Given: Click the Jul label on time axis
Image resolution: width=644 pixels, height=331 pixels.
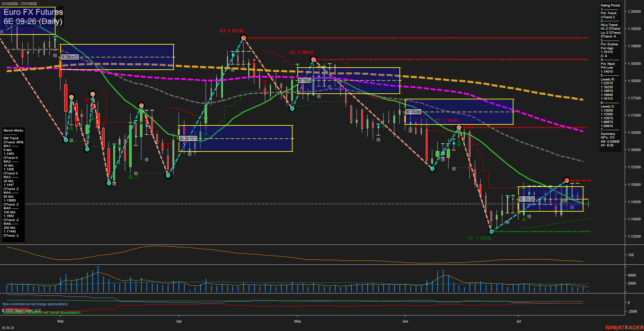Looking at the screenshot, I should tap(518, 321).
